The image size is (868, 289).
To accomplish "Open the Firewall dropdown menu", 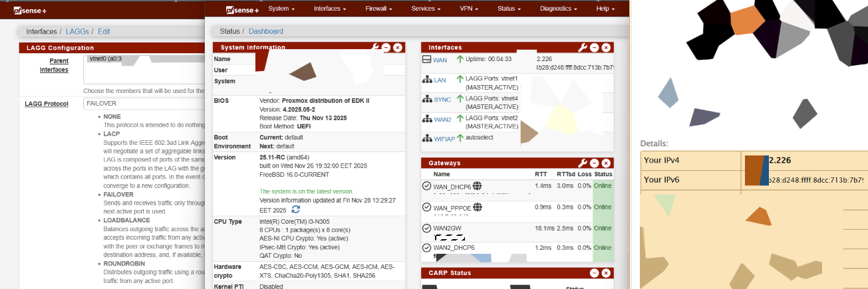I will [378, 9].
